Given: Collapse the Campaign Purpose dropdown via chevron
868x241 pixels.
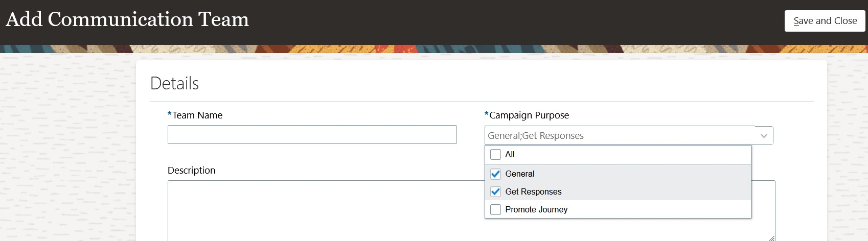Looking at the screenshot, I should click(x=764, y=136).
